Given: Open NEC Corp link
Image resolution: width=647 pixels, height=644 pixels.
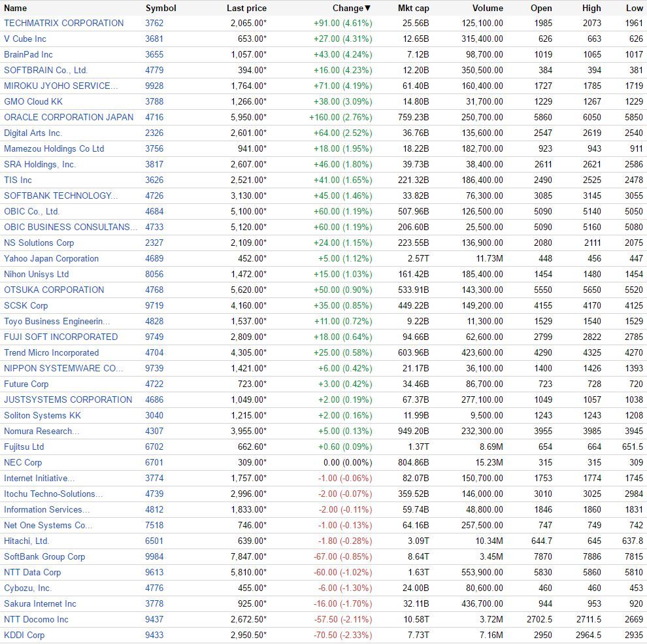Looking at the screenshot, I should [23, 462].
